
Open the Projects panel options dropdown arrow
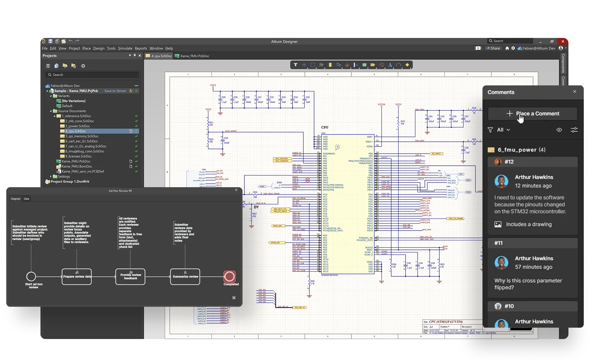click(x=130, y=55)
